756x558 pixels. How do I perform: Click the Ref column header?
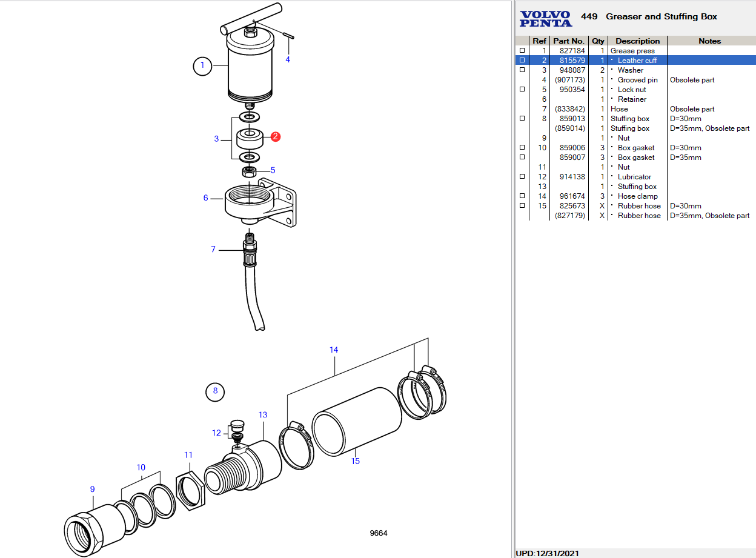(539, 41)
